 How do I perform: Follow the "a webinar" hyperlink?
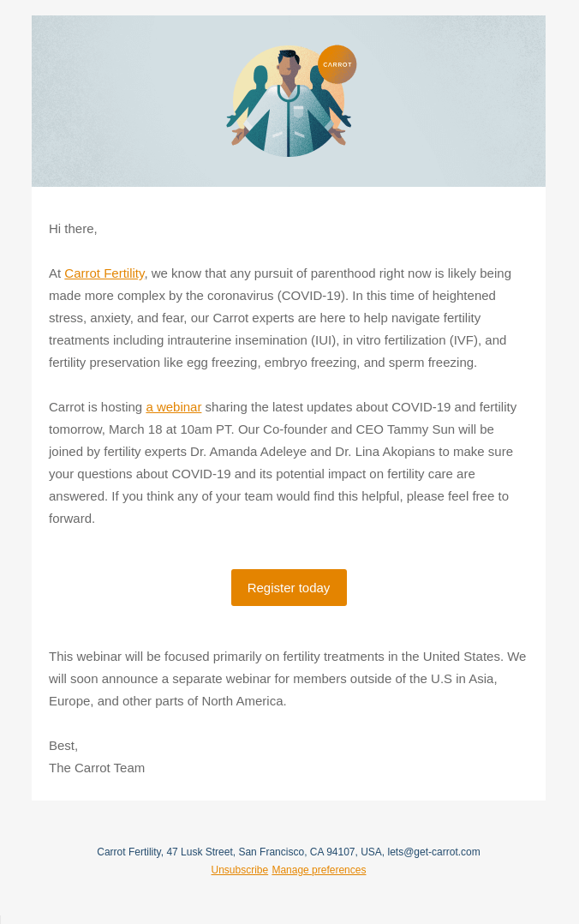click(174, 407)
